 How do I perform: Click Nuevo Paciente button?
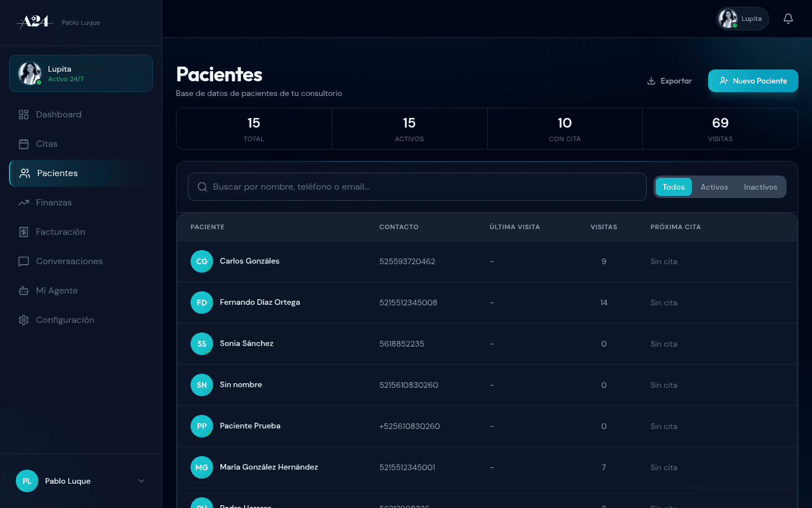click(x=753, y=81)
